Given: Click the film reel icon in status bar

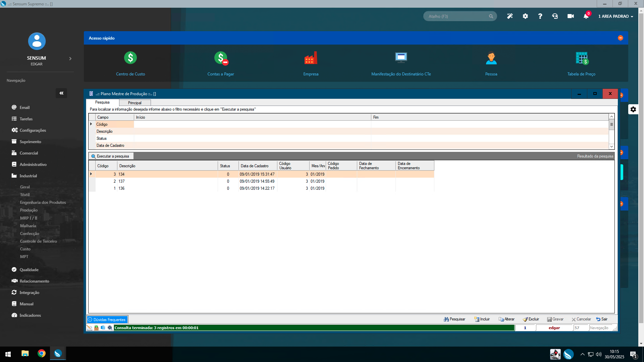Looking at the screenshot, I should [x=110, y=328].
